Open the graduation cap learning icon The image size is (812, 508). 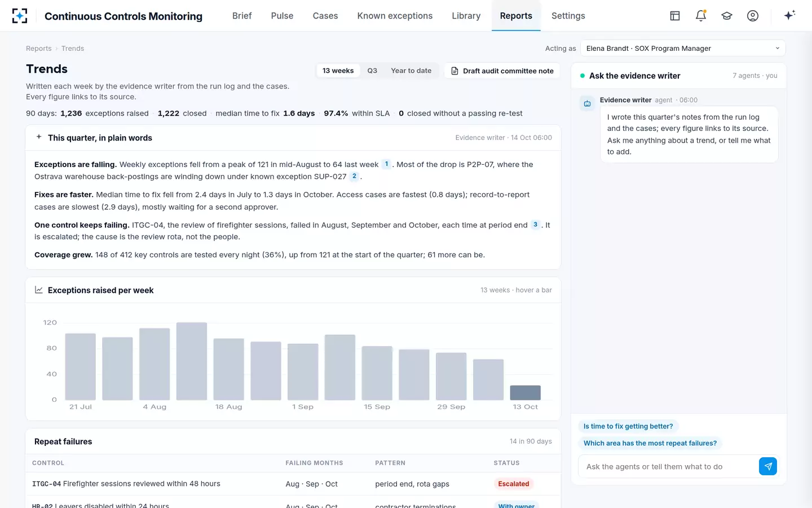pos(727,16)
